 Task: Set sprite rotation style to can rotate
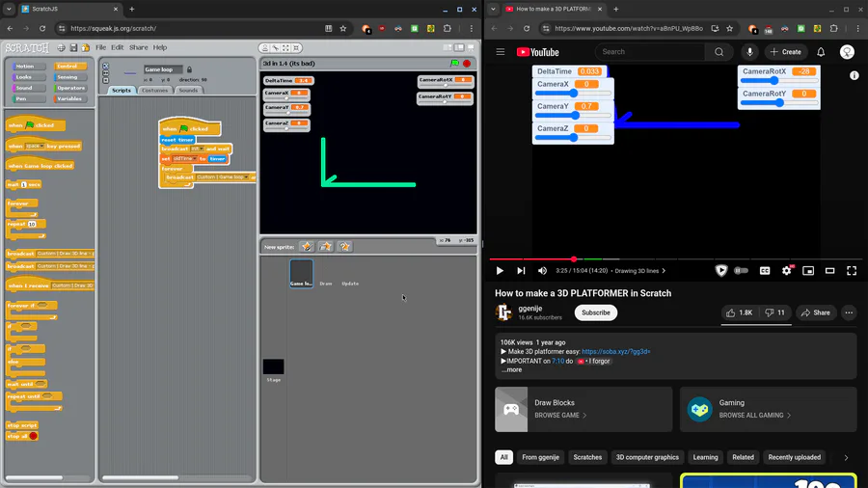106,66
